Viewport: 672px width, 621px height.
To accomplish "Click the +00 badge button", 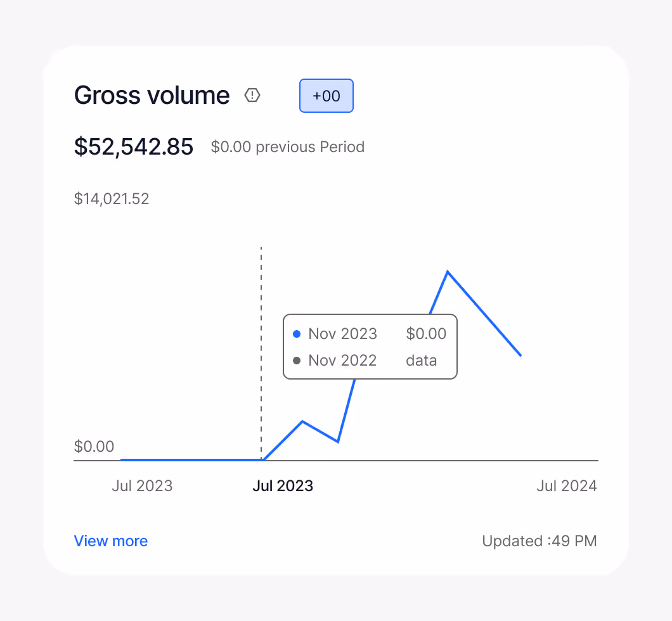I will pyautogui.click(x=326, y=95).
